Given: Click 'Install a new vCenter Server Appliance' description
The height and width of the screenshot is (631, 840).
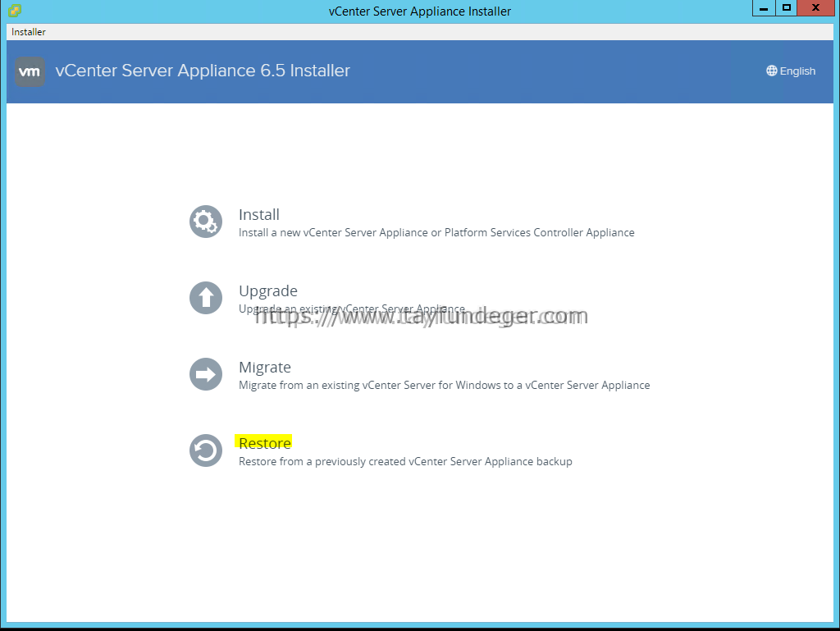Looking at the screenshot, I should pyautogui.click(x=436, y=232).
